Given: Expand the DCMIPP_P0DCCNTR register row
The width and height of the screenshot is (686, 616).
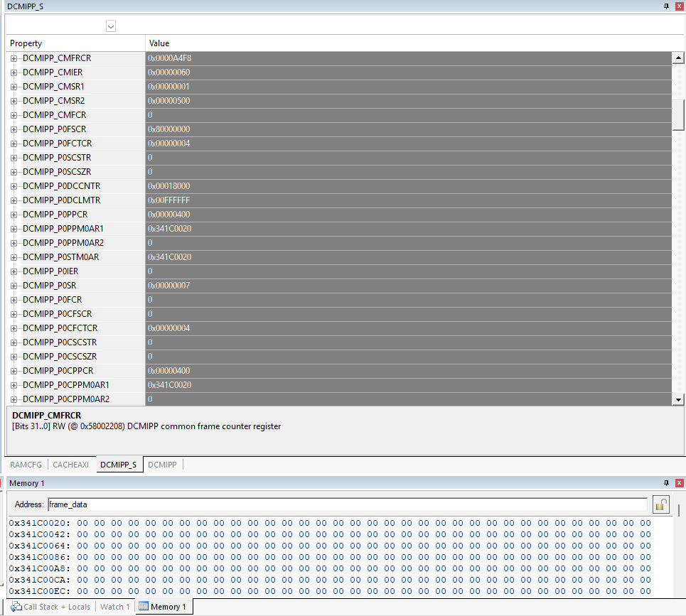Looking at the screenshot, I should coord(14,186).
